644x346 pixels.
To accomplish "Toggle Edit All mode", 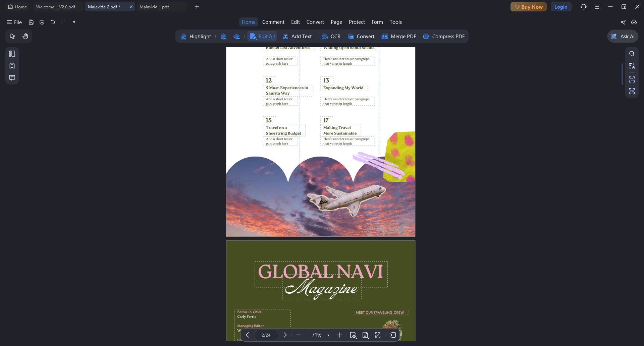I will [x=262, y=36].
